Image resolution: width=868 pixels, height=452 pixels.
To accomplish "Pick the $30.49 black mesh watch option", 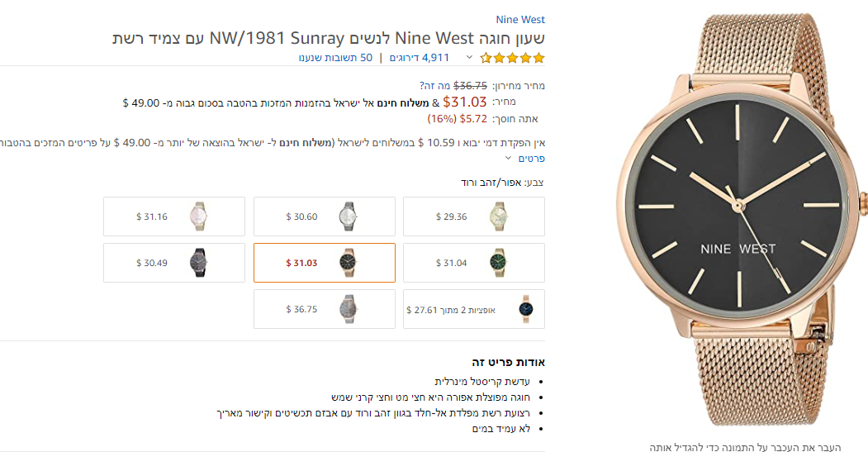I will point(174,263).
